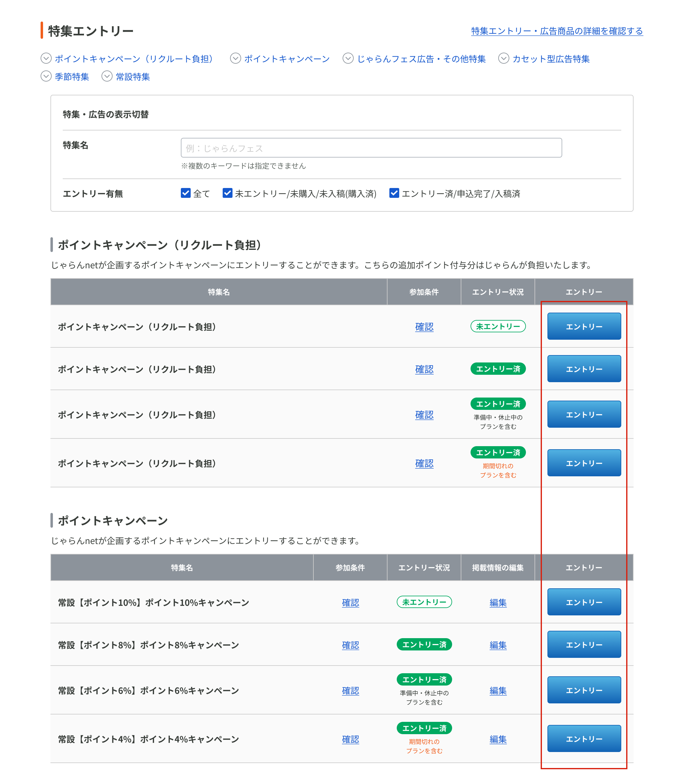Click chevron icon beside 季節特集
Viewport: 684px width, 784px height.
[x=46, y=76]
